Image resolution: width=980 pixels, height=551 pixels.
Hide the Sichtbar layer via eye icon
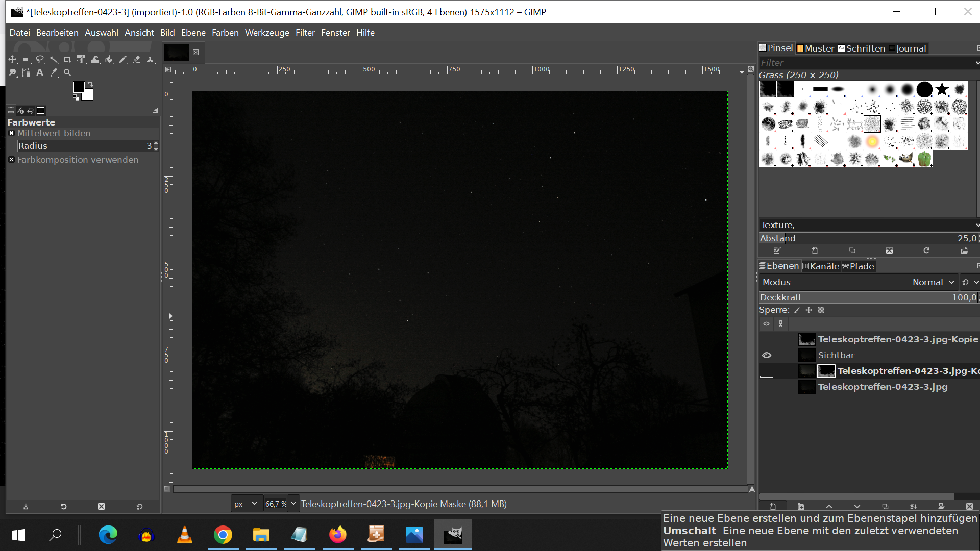[x=767, y=355]
